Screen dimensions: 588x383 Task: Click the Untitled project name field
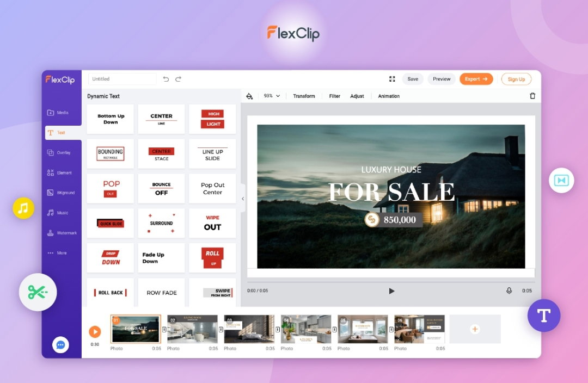point(122,79)
